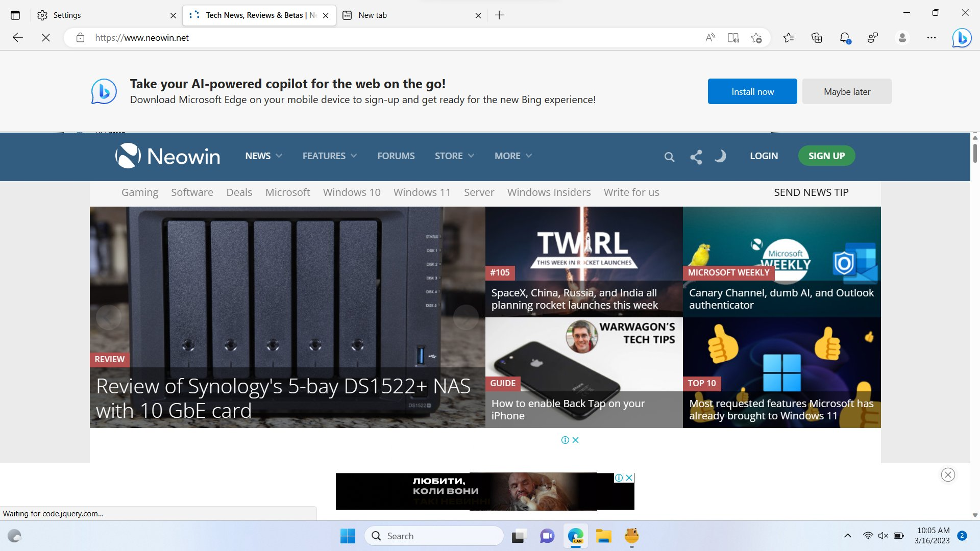The width and height of the screenshot is (980, 551).
Task: Click the browser address bar
Action: coord(357,38)
